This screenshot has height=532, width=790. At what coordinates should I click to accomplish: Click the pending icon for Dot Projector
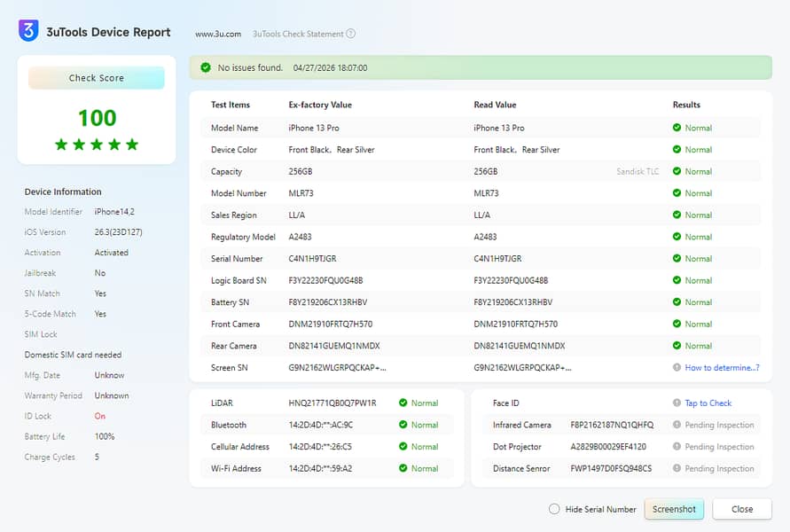677,446
